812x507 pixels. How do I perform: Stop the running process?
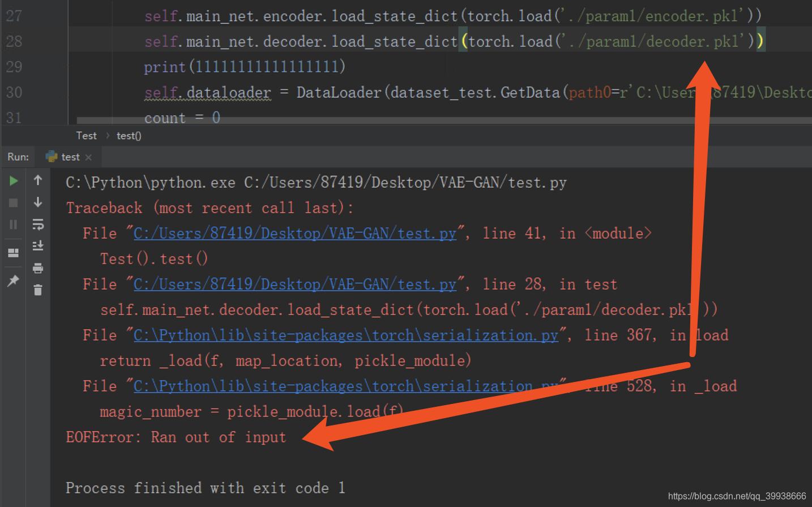coord(14,203)
